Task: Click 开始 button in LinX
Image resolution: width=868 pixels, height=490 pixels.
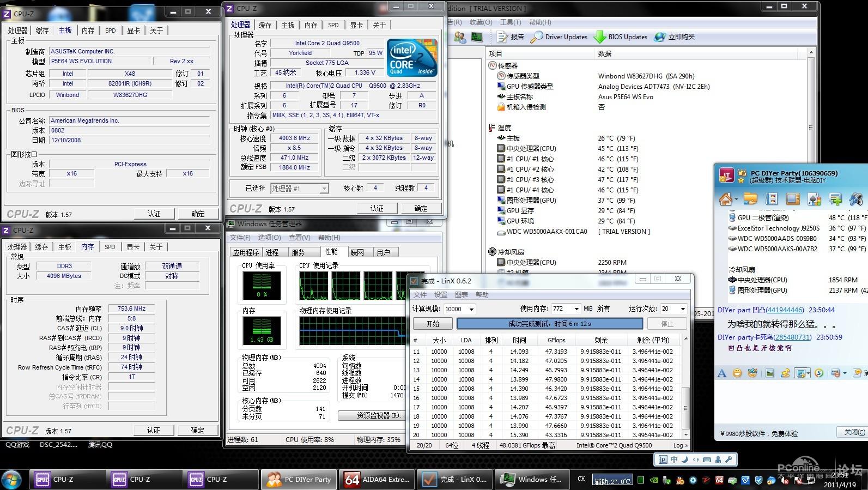Action: click(433, 324)
